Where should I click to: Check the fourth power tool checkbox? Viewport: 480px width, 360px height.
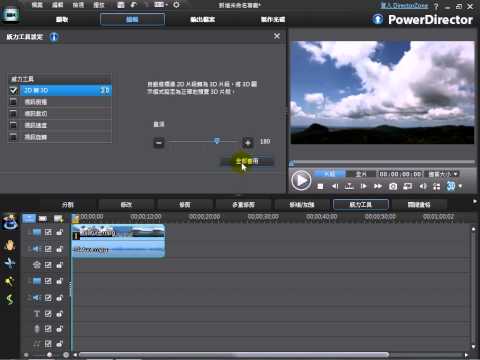click(13, 125)
